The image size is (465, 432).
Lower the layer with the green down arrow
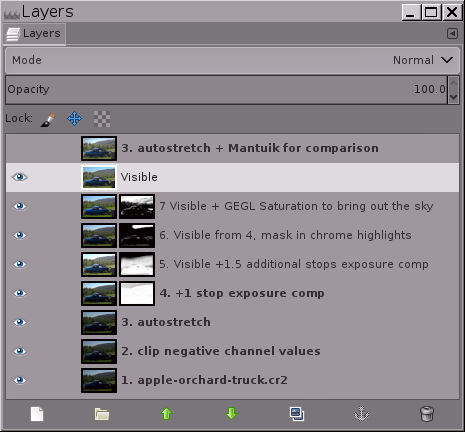[231, 414]
